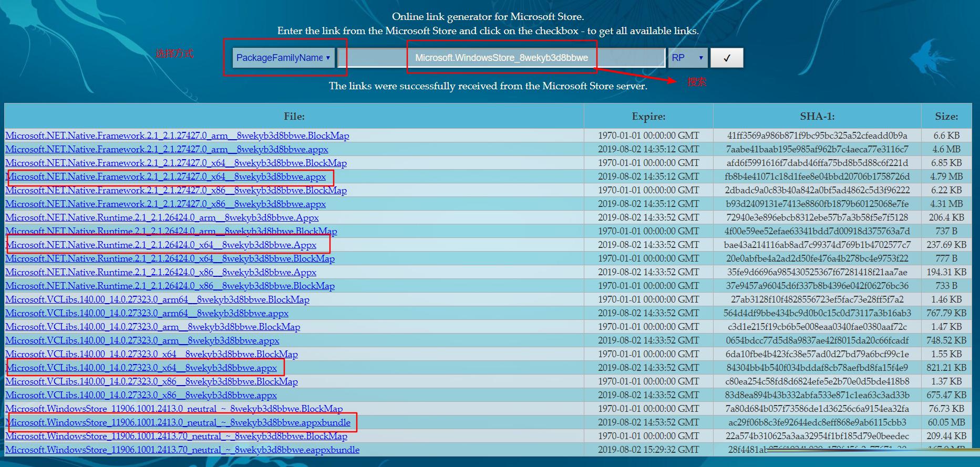The image size is (980, 467).
Task: Open WindowsStore 11906.1001.2413.0 BlockMap link
Action: (x=174, y=409)
